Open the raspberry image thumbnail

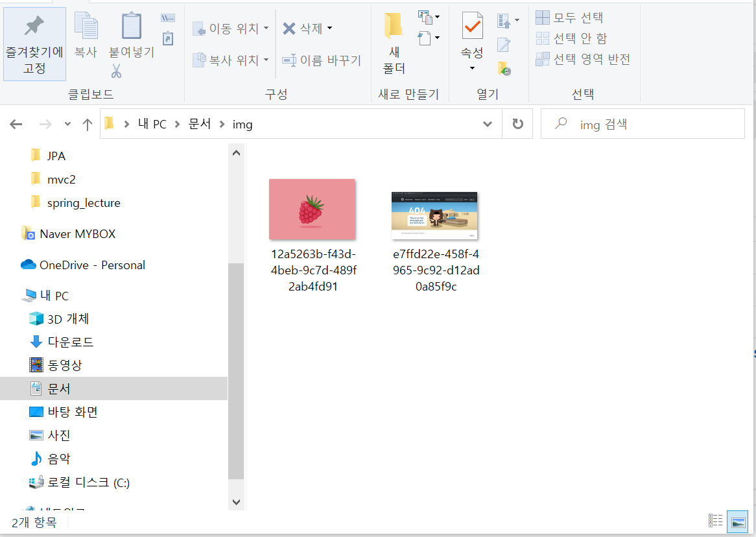(312, 209)
